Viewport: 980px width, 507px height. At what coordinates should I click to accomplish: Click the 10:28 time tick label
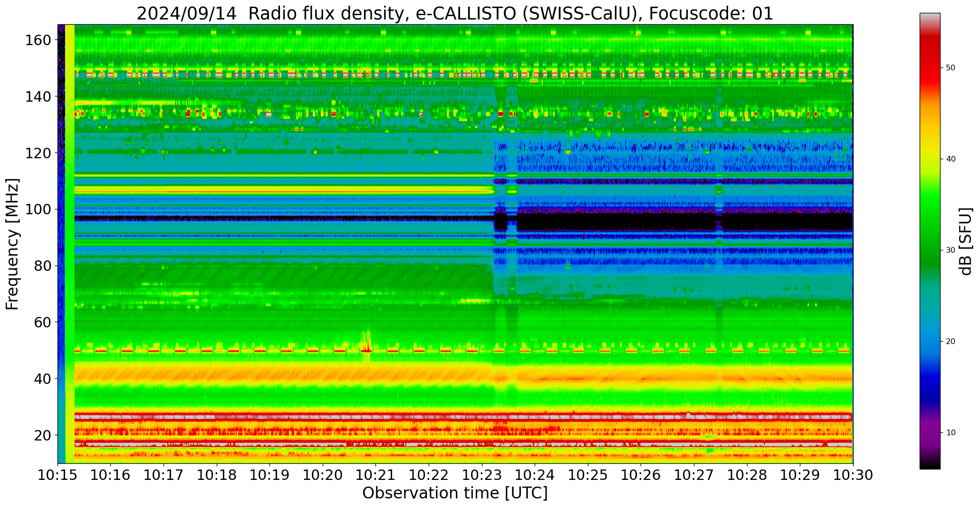(747, 475)
